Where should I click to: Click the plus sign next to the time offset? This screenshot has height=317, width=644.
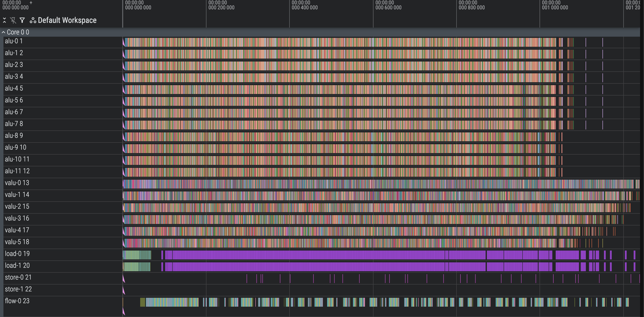31,3
